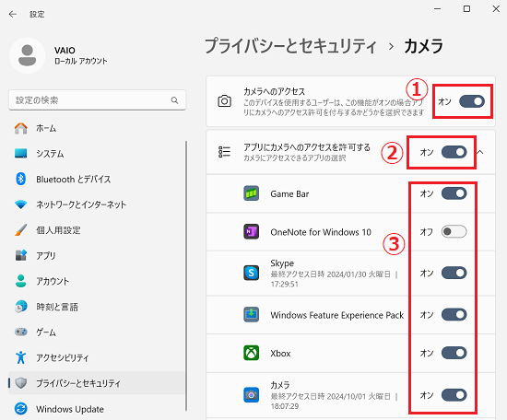This screenshot has height=420, width=507.
Task: Click the カメラ breadcrumb title
Action: [x=423, y=46]
